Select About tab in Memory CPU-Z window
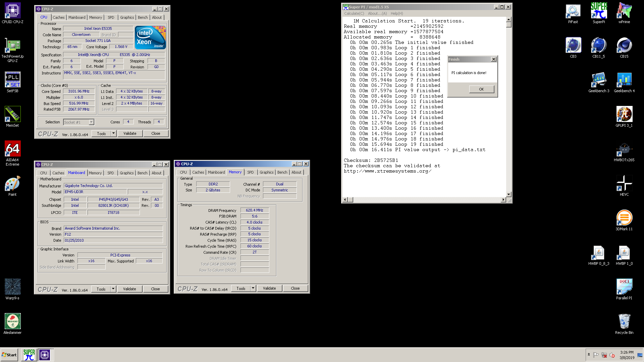 click(x=297, y=172)
